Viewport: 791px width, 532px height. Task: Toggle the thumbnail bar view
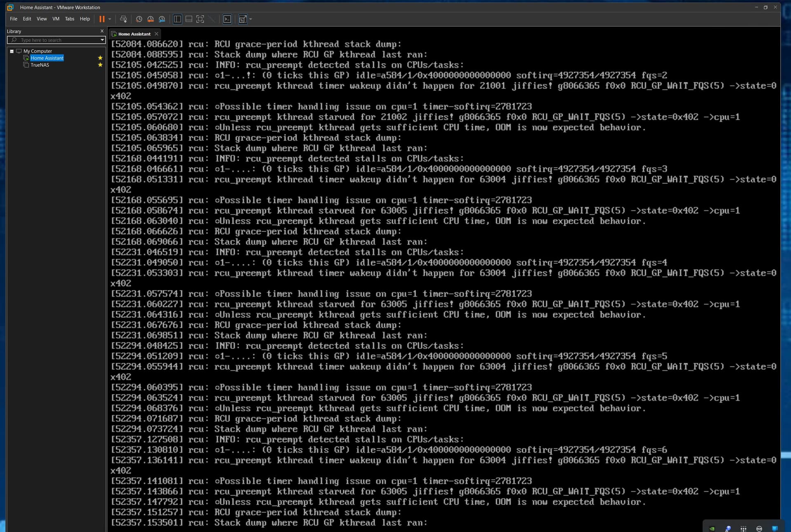pyautogui.click(x=189, y=19)
